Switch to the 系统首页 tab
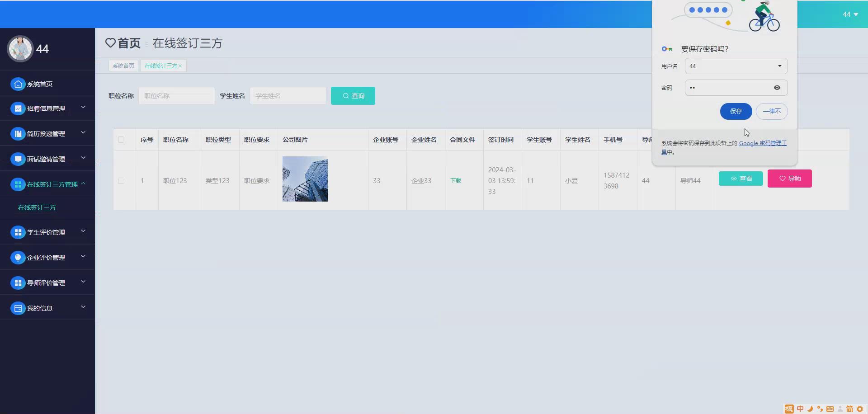This screenshot has height=414, width=868. [x=123, y=66]
